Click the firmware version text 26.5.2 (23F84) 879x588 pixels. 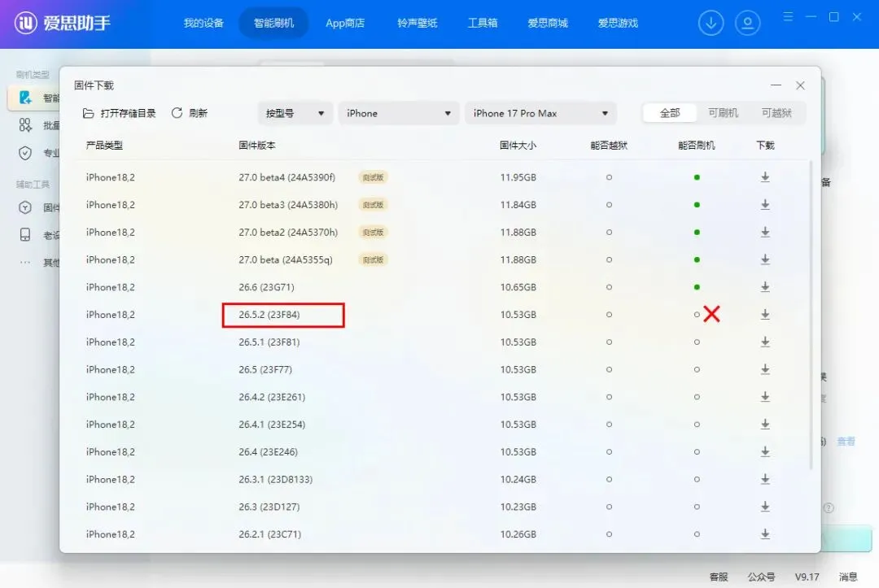click(x=269, y=314)
